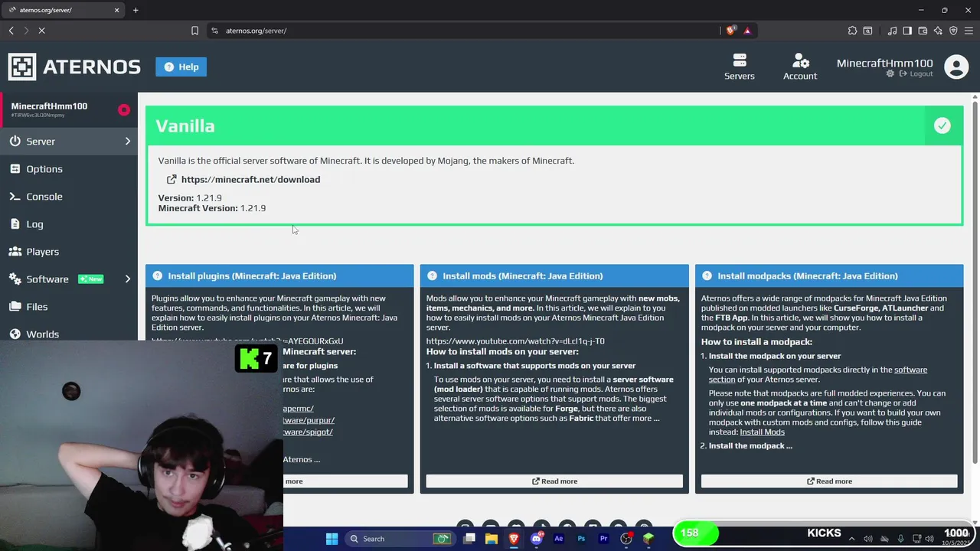
Task: Click help icon on Install mods card
Action: point(432,275)
